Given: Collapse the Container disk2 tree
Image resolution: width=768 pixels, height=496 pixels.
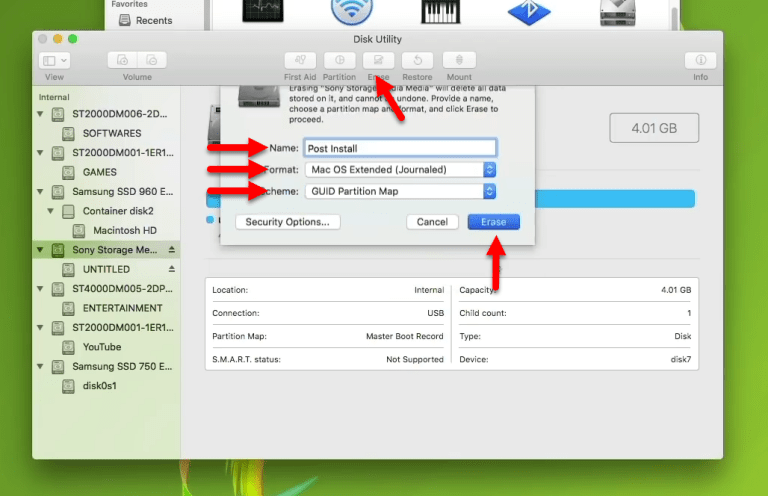Looking at the screenshot, I should 50,211.
